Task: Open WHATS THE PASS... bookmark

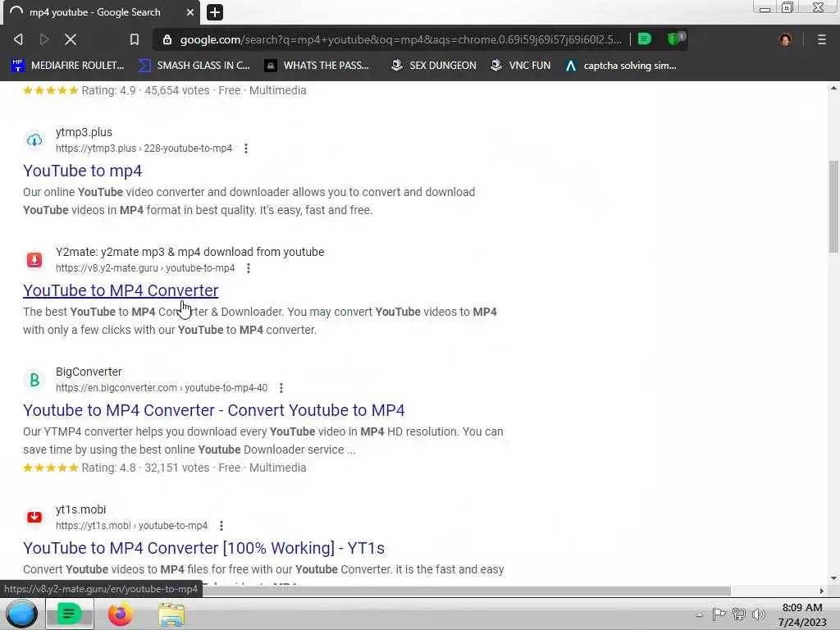Action: click(317, 66)
